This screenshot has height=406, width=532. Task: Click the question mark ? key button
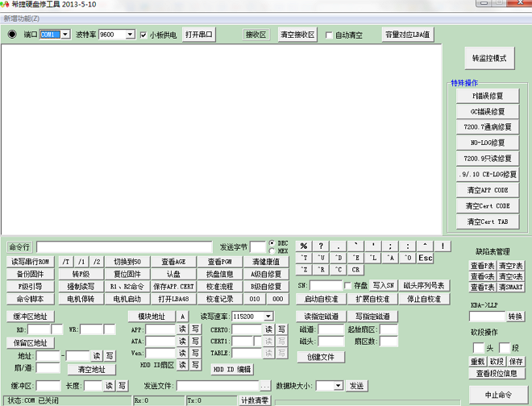[321, 246]
